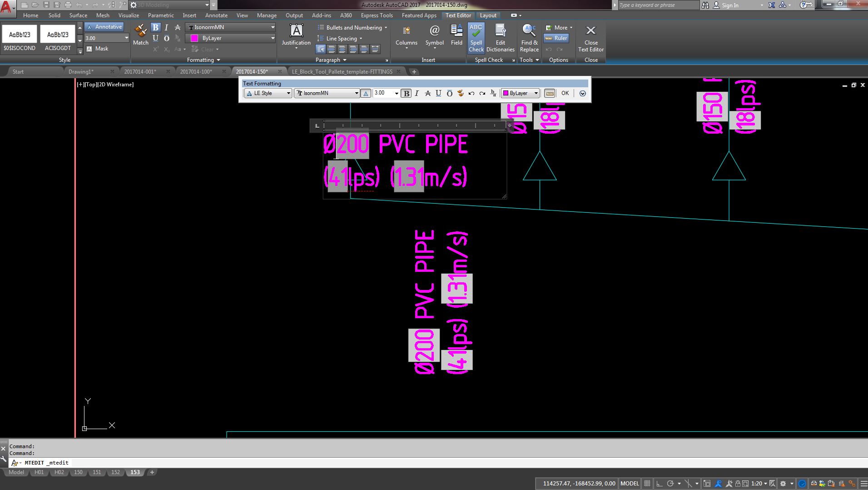Viewport: 868px width, 490px height.
Task: Click Close Text Editor
Action: point(591,38)
